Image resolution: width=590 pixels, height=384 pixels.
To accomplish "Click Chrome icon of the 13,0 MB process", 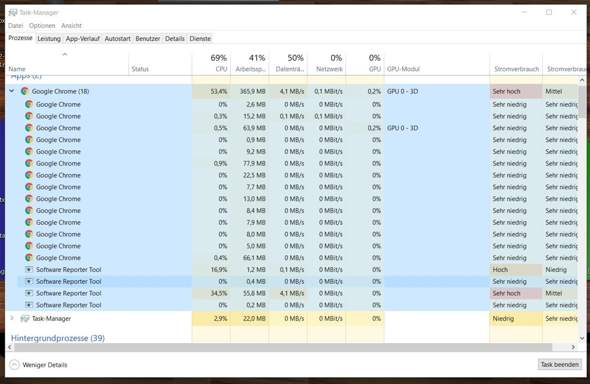I will click(29, 199).
